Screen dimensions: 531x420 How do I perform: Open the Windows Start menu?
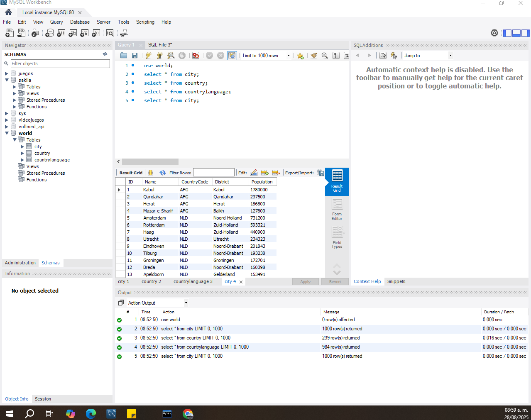(10, 413)
